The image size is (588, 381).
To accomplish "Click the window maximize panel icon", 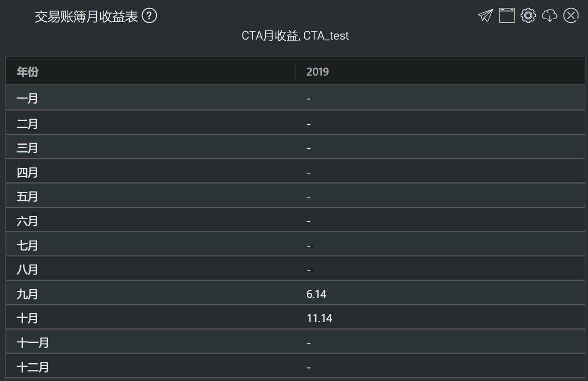I will (507, 16).
